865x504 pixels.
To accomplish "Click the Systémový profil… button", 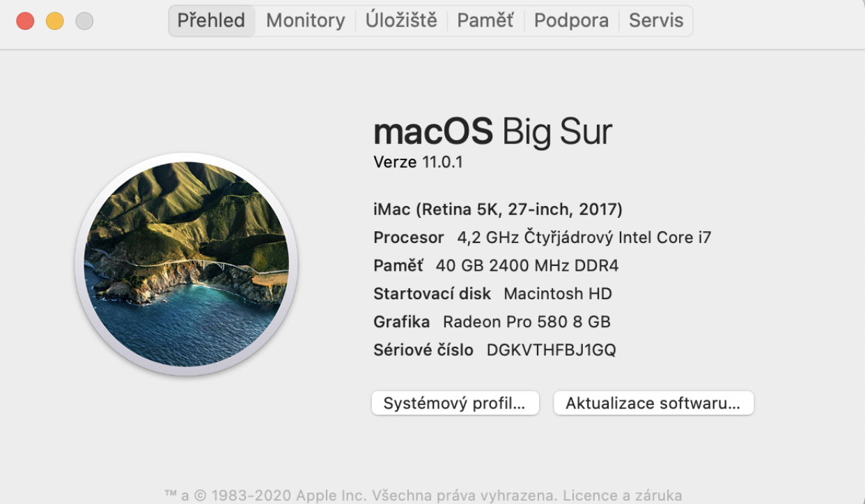I will coord(455,403).
